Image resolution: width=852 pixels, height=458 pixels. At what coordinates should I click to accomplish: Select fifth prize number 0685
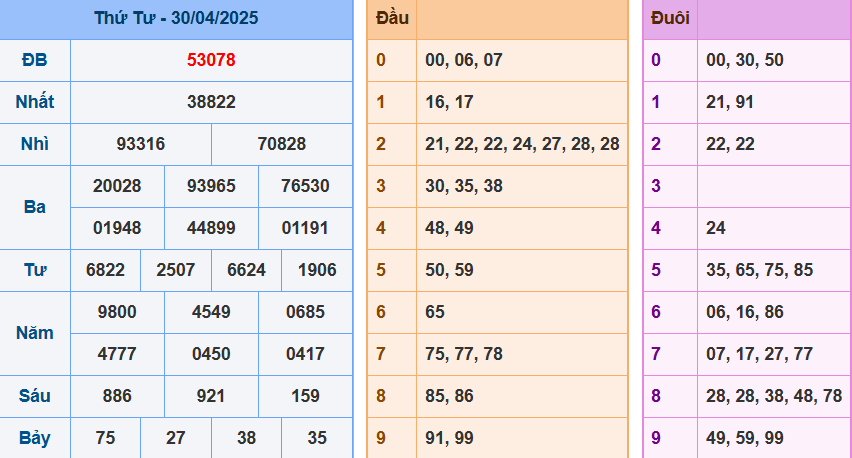point(305,312)
